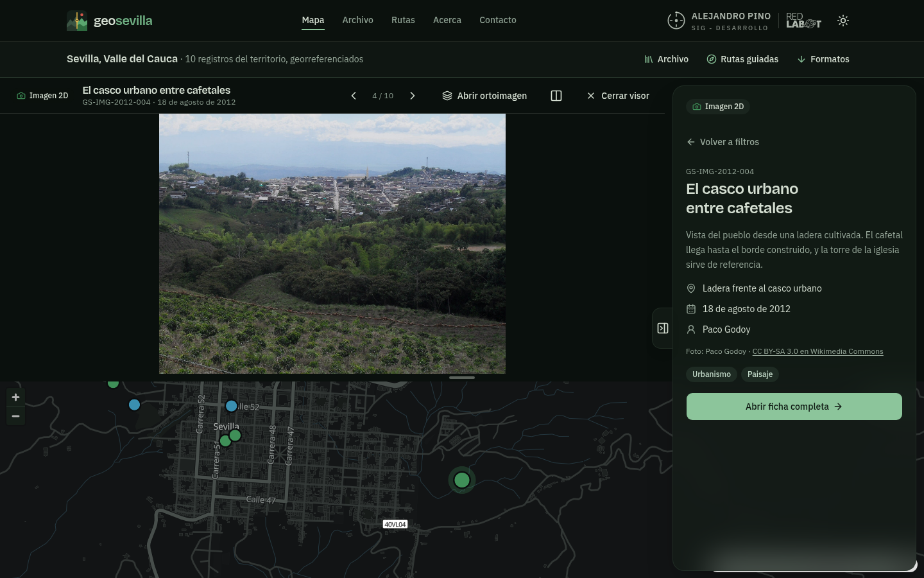This screenshot has height=578, width=924.
Task: Open Alejandro Pino profile avatar
Action: [676, 21]
